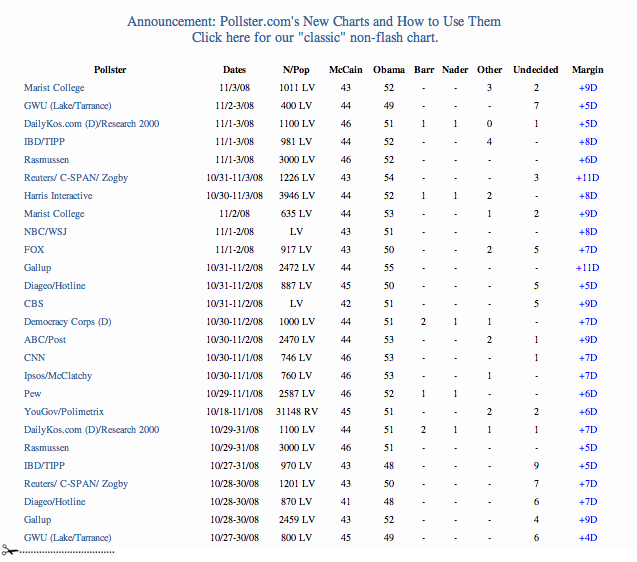Viewport: 637px width, 562px height.
Task: Click the Pollster column header
Action: click(110, 70)
